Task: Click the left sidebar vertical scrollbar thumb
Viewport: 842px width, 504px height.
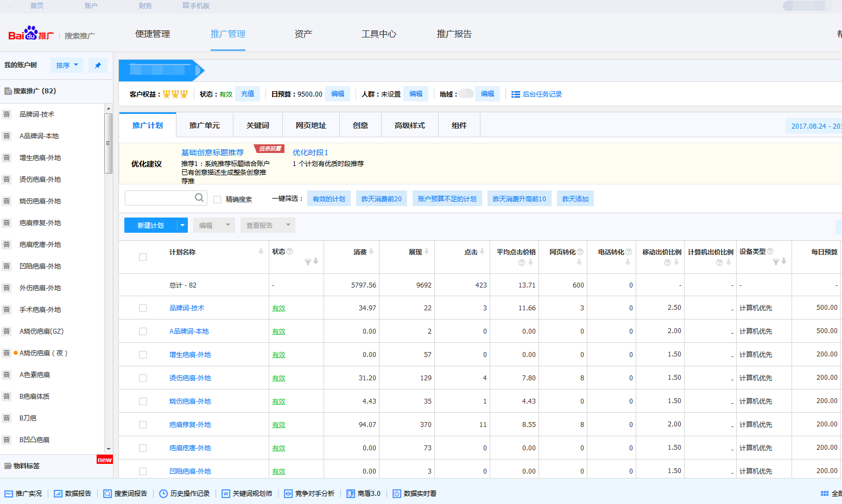Action: point(109,143)
